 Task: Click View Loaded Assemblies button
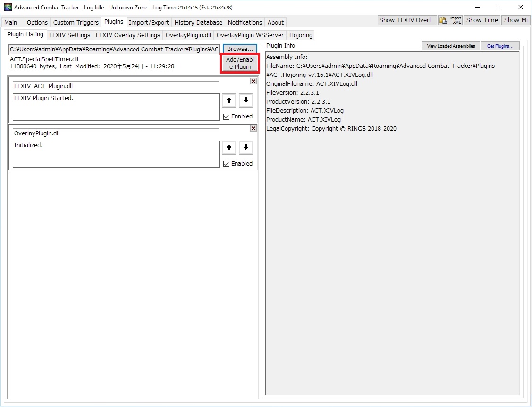[451, 46]
